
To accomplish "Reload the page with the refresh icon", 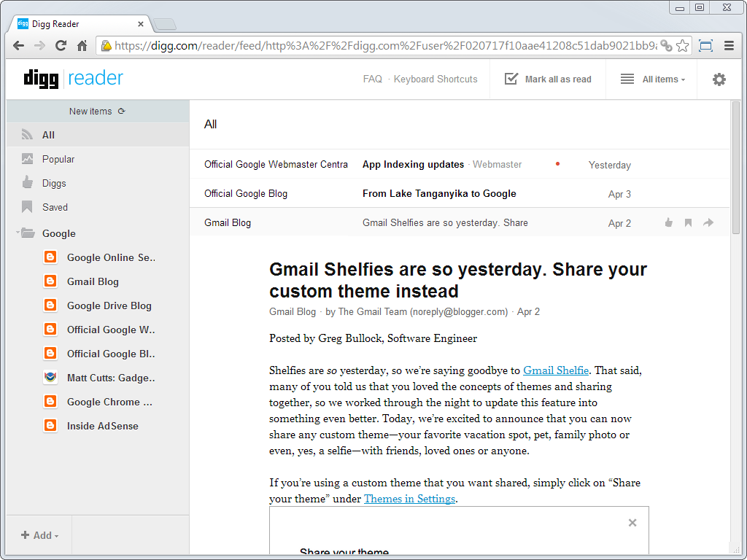I will 61,46.
